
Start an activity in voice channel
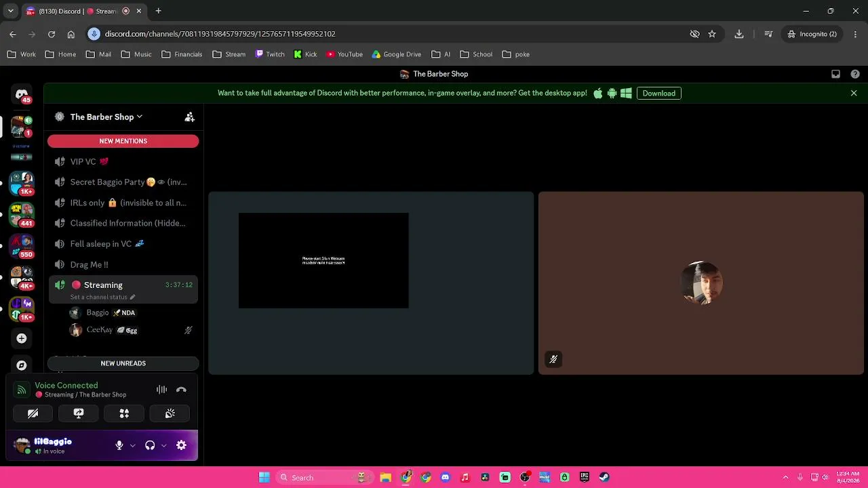tap(124, 413)
